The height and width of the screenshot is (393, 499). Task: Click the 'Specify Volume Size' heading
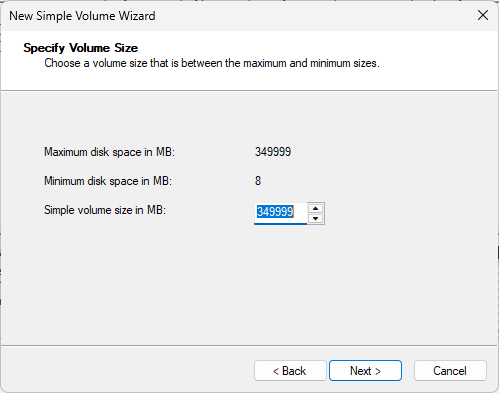coord(80,48)
